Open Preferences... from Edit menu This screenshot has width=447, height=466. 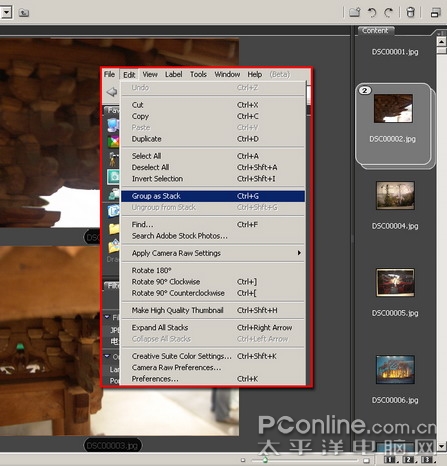tap(213, 379)
